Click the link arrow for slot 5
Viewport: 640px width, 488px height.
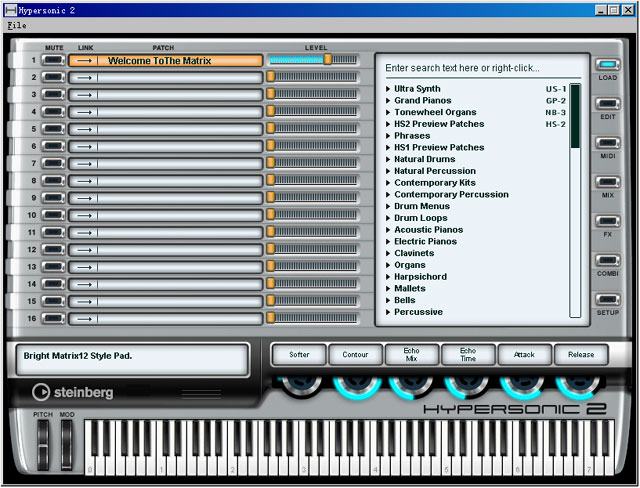click(84, 129)
